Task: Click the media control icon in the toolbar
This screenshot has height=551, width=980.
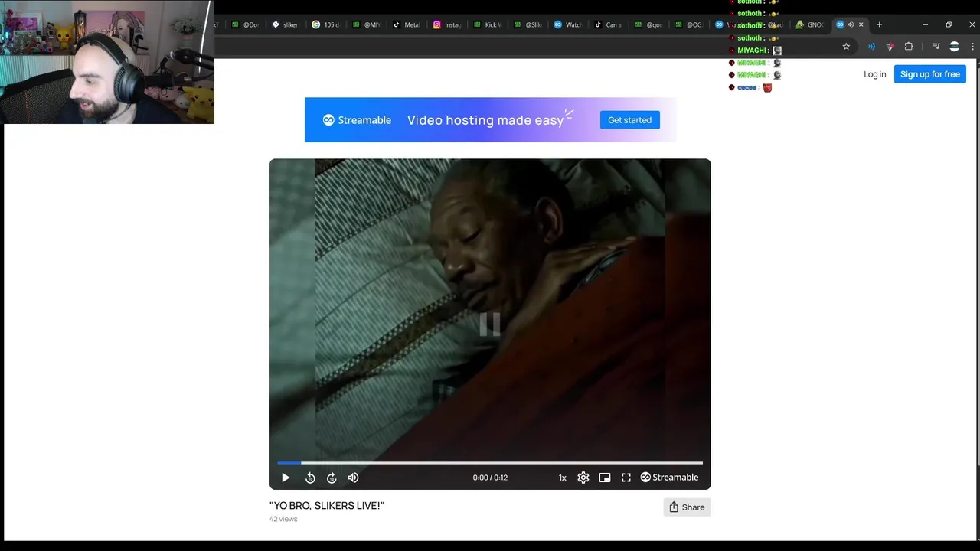Action: (x=935, y=47)
